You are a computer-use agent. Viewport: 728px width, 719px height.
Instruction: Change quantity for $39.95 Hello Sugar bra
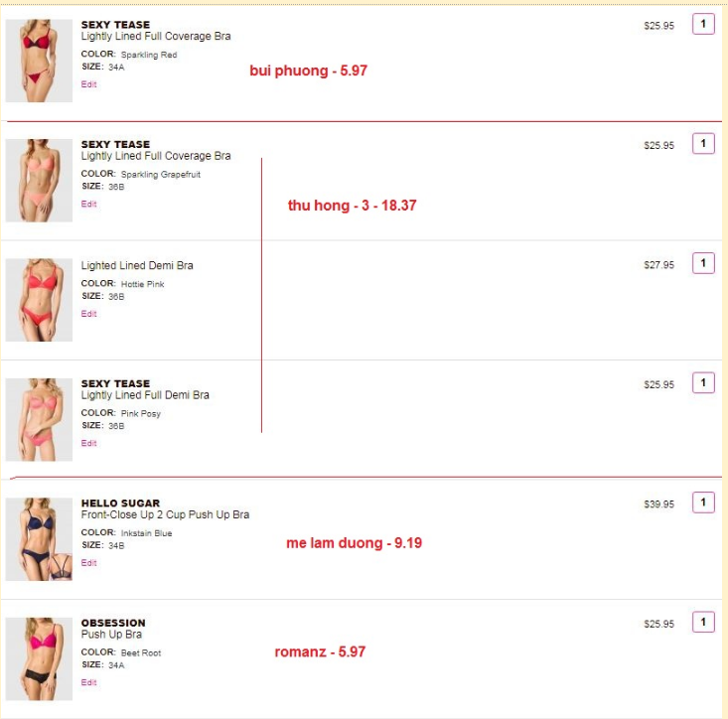[x=703, y=503]
